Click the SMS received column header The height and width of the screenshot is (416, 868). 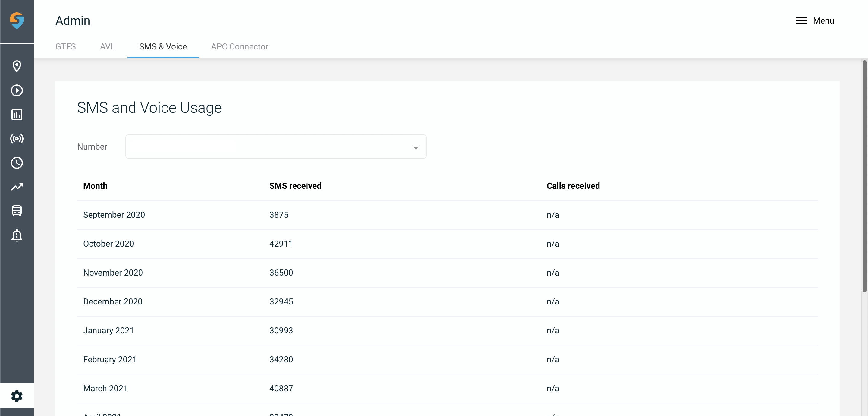(295, 186)
